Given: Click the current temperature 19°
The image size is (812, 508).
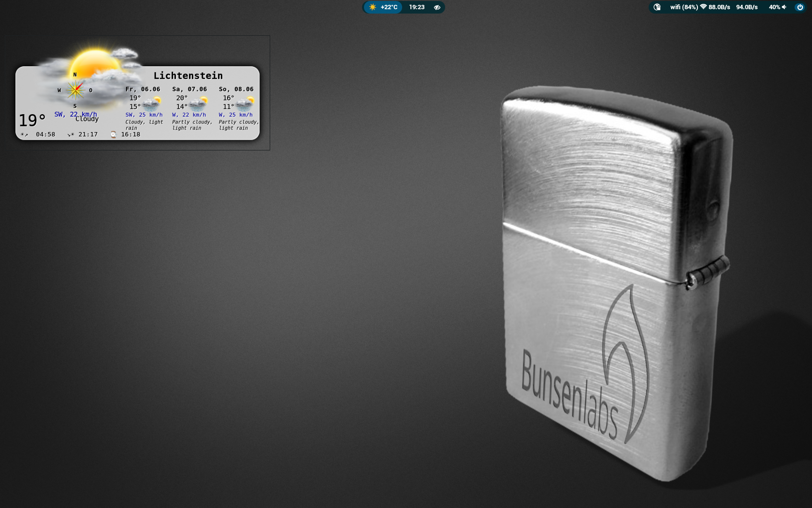Looking at the screenshot, I should coord(32,120).
